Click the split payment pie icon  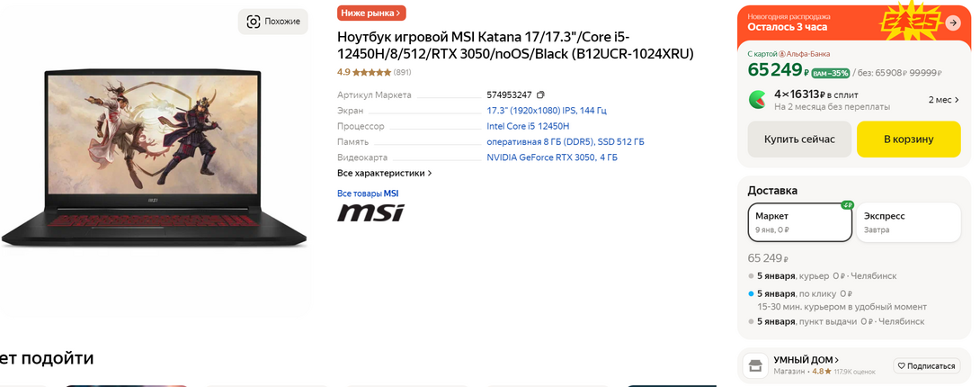(758, 99)
